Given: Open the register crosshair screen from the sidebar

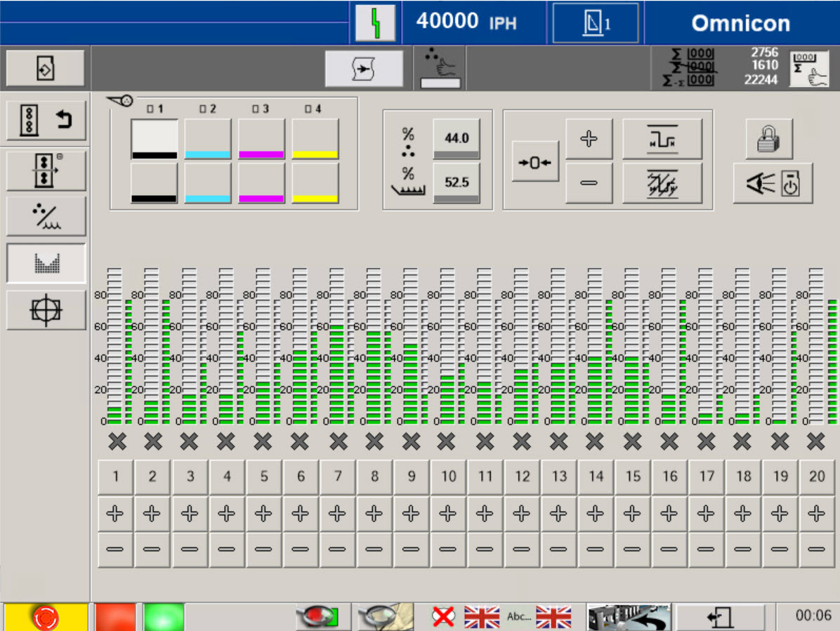Looking at the screenshot, I should coord(46,310).
